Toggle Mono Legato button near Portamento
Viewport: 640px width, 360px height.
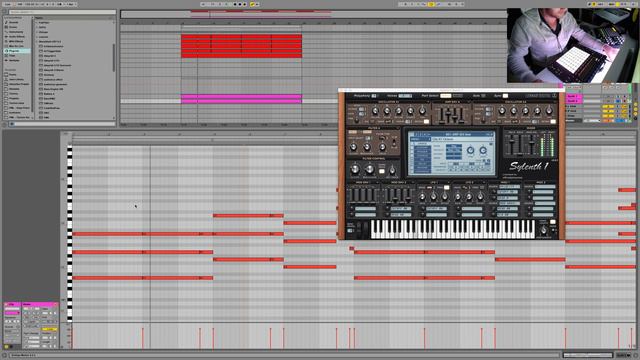coord(552,222)
